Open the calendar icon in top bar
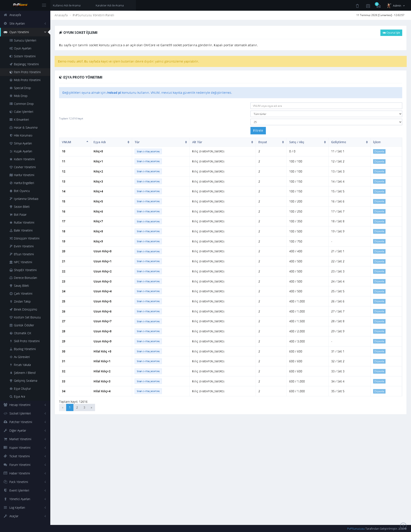 coord(368,6)
